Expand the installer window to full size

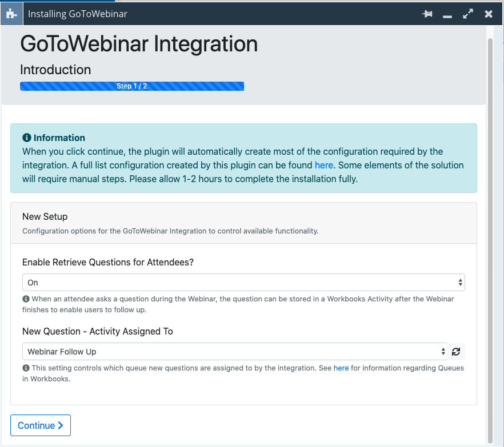click(468, 14)
